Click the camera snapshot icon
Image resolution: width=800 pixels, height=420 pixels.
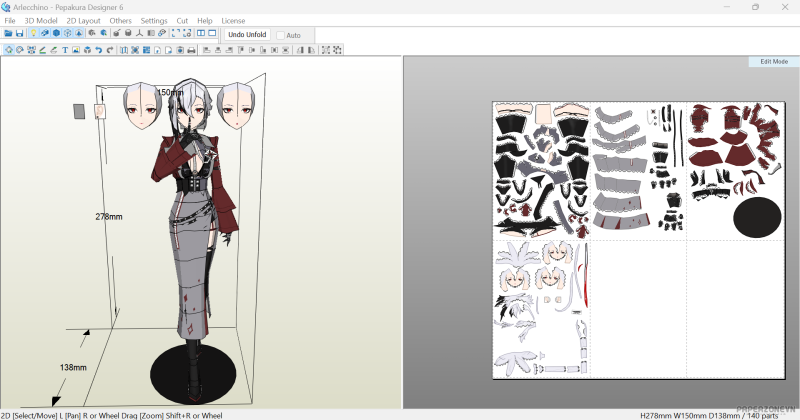[x=180, y=50]
